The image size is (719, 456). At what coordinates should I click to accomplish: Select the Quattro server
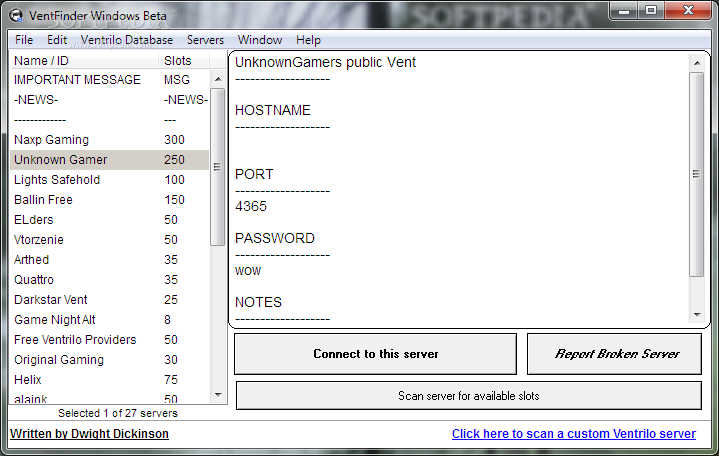(x=109, y=280)
